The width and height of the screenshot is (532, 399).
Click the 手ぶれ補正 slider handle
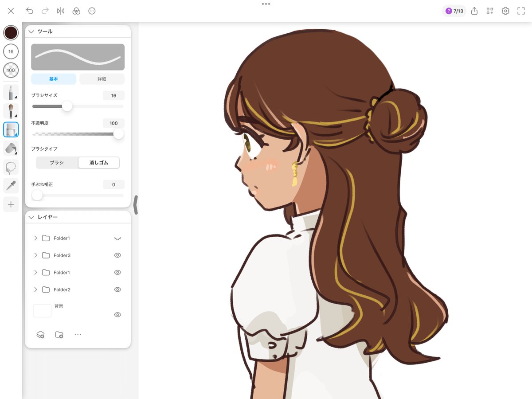click(x=37, y=195)
